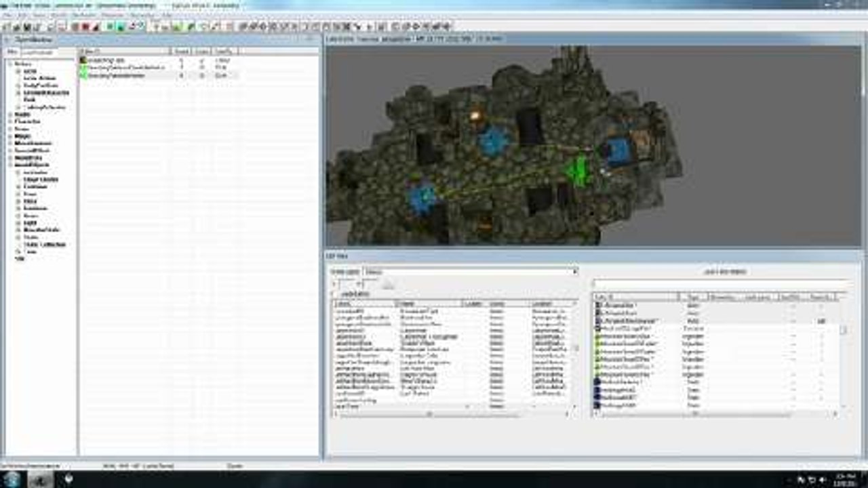This screenshot has width=868, height=488.
Task: Sort cell list by Name column header
Action: [429, 303]
